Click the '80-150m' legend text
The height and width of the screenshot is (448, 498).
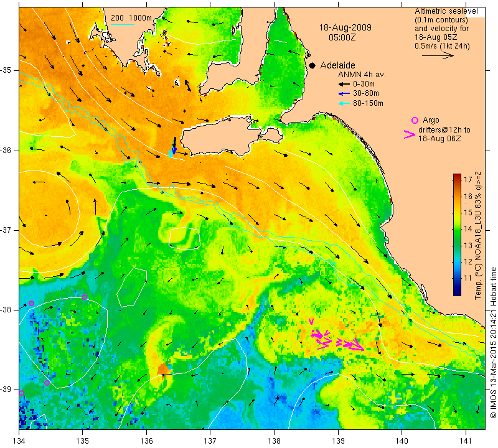pos(368,103)
